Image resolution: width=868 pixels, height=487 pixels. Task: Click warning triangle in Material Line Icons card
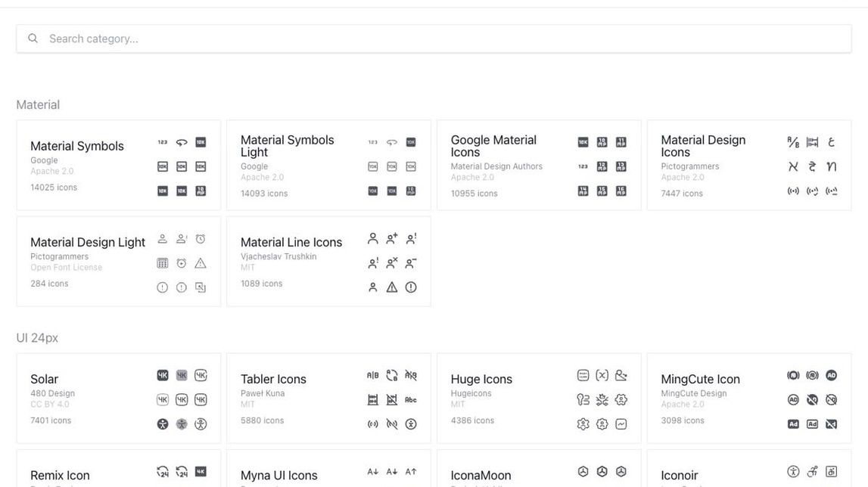392,287
